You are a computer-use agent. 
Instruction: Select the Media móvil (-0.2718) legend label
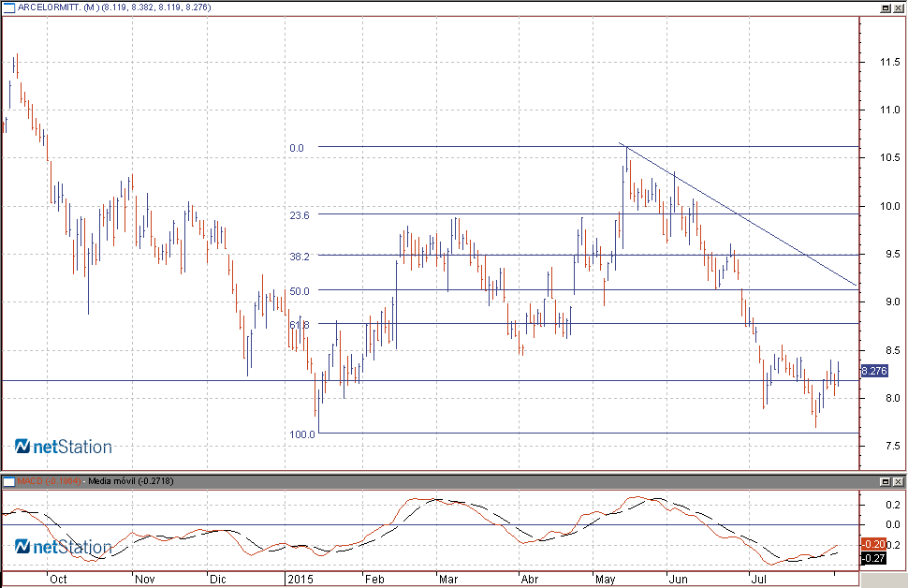click(x=131, y=481)
